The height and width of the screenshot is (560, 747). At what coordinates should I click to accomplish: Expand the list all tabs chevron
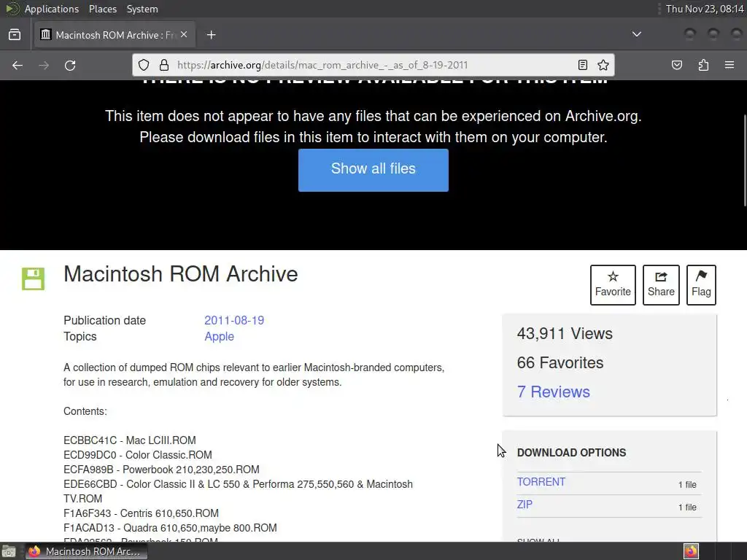pos(636,34)
